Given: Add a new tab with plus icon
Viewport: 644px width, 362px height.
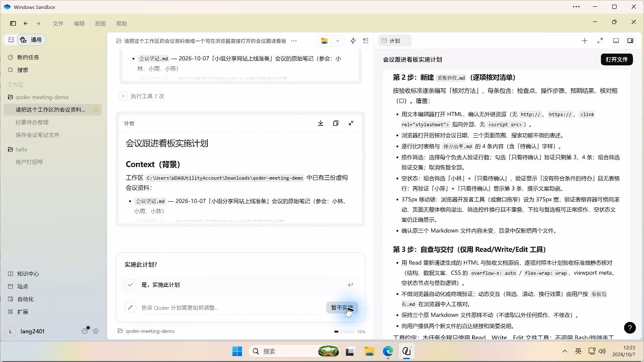Looking at the screenshot, I should (584, 41).
